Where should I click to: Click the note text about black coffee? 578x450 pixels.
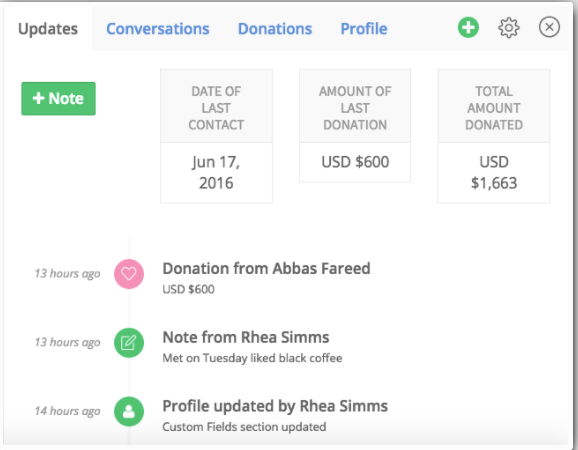[252, 358]
